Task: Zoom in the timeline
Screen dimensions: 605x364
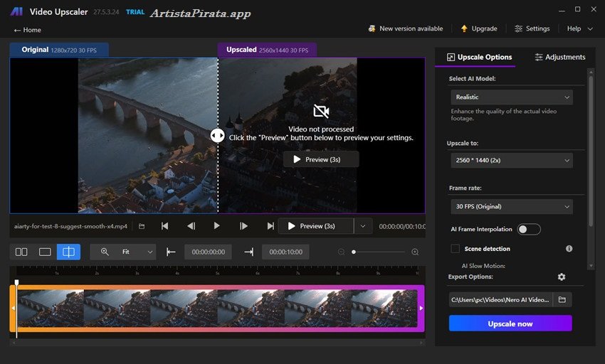Action: 415,252
